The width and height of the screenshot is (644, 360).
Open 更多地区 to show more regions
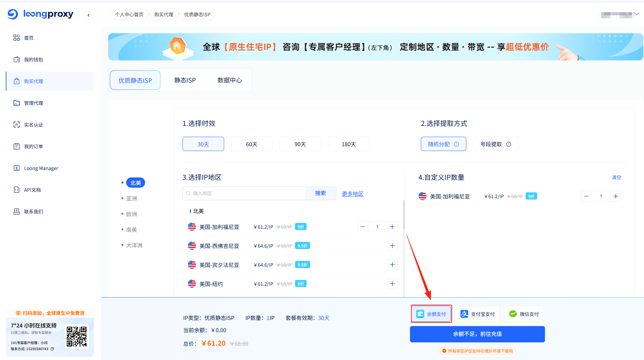click(x=352, y=194)
